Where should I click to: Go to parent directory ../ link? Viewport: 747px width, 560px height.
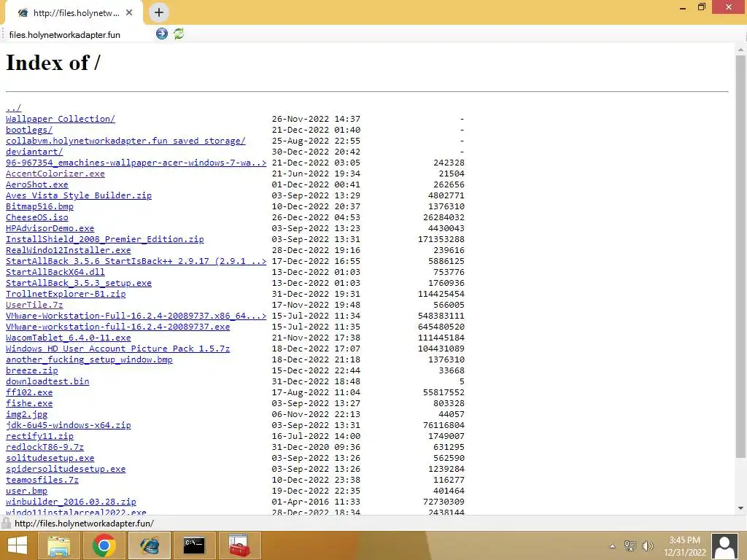point(13,108)
